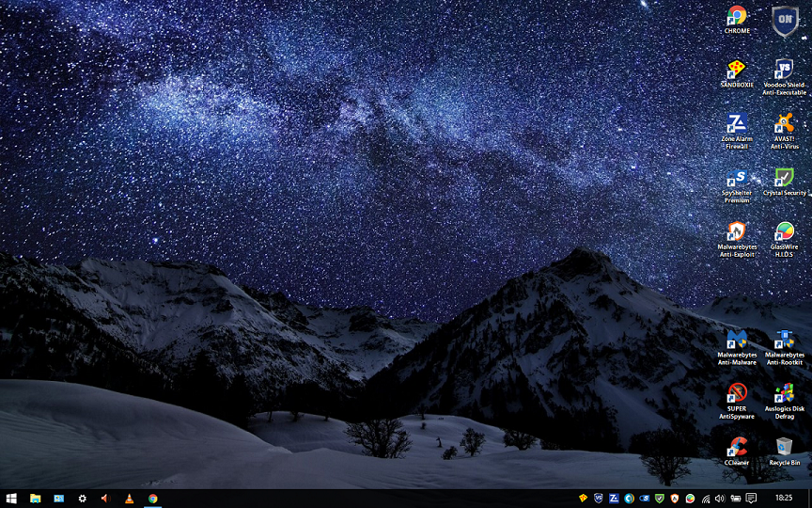Open Settings gear in the taskbar
The height and width of the screenshot is (508, 812).
(x=83, y=499)
